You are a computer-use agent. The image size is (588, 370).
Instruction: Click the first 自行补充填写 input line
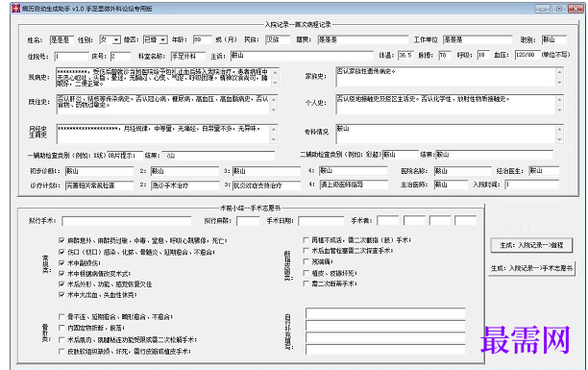385,313
